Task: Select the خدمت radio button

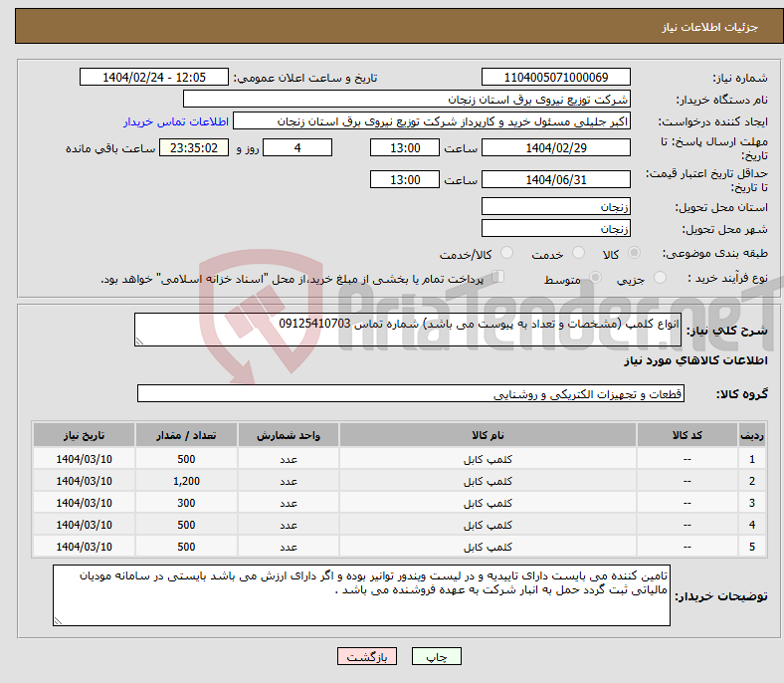Action: 578,253
